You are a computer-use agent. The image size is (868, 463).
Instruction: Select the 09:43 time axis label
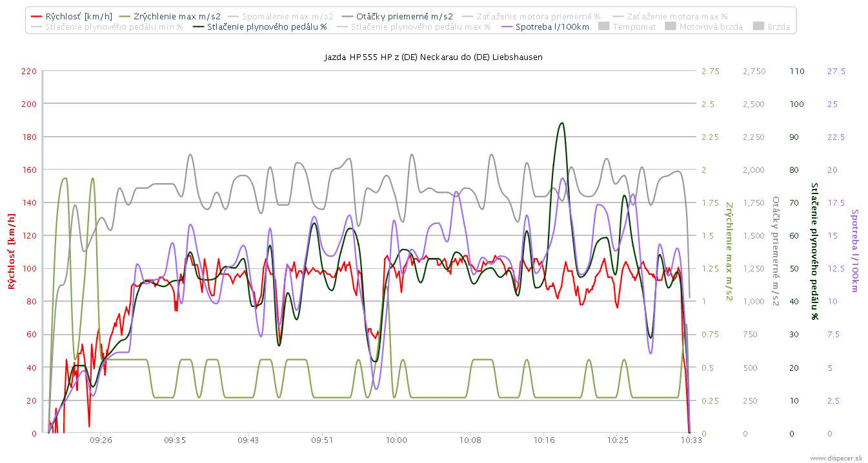[248, 440]
